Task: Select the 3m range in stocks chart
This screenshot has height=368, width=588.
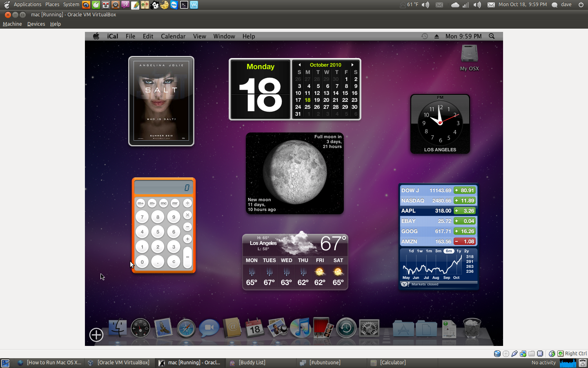Action: point(438,251)
